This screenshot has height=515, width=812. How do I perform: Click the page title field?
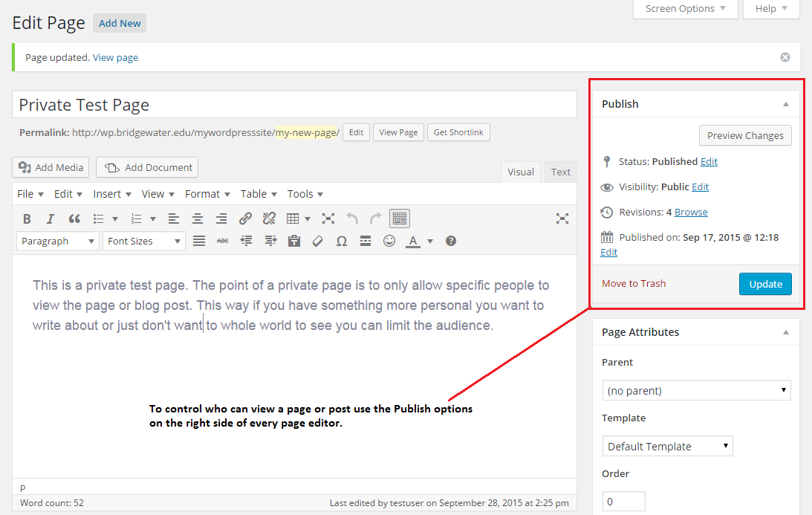(x=294, y=105)
